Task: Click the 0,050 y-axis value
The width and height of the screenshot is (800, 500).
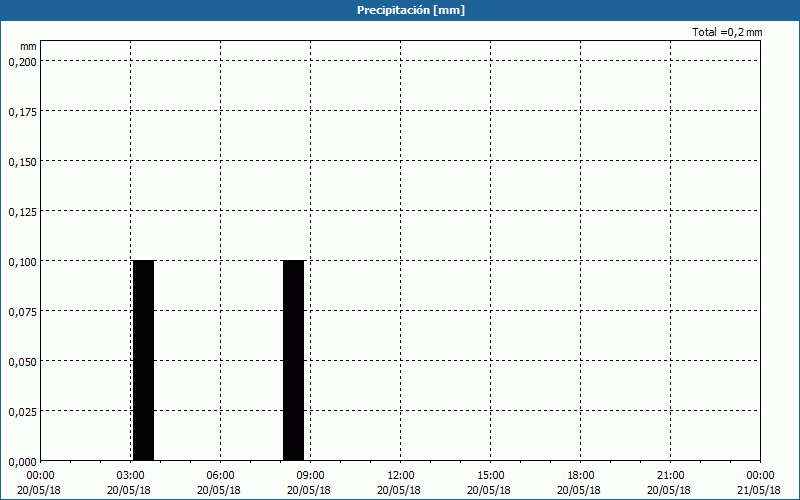Action: pyautogui.click(x=22, y=362)
